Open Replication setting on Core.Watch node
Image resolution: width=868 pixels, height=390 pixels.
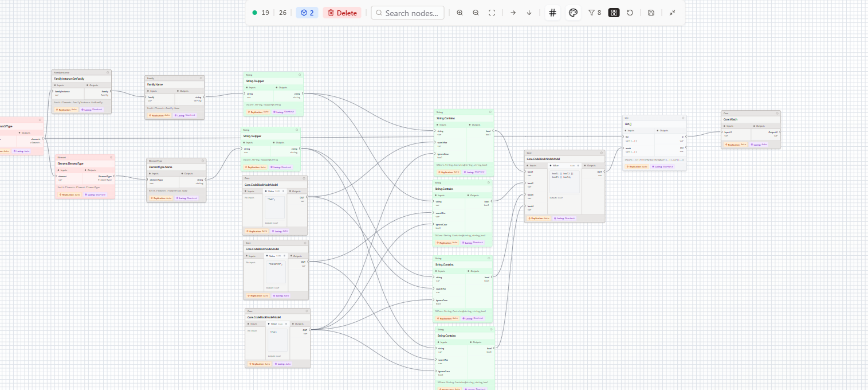coord(736,145)
